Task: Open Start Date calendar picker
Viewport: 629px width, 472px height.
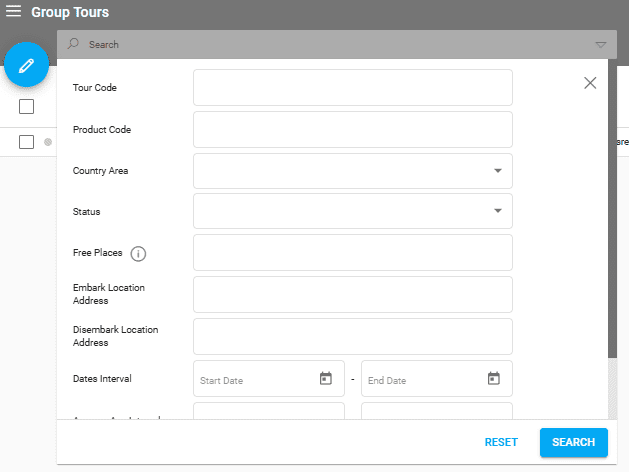Action: point(325,379)
